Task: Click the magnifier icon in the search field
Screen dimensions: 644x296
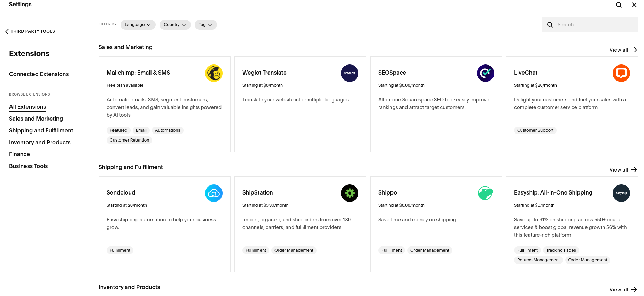Action: tap(550, 25)
